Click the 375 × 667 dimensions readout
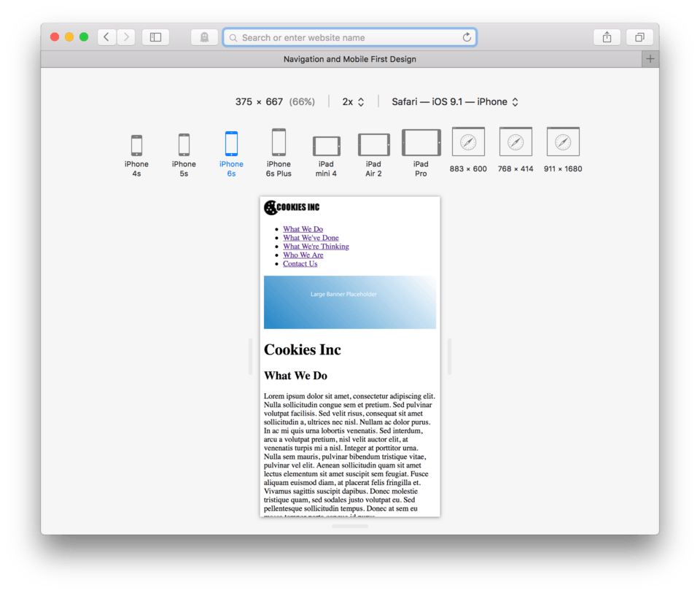Image resolution: width=700 pixels, height=593 pixels. (x=259, y=102)
